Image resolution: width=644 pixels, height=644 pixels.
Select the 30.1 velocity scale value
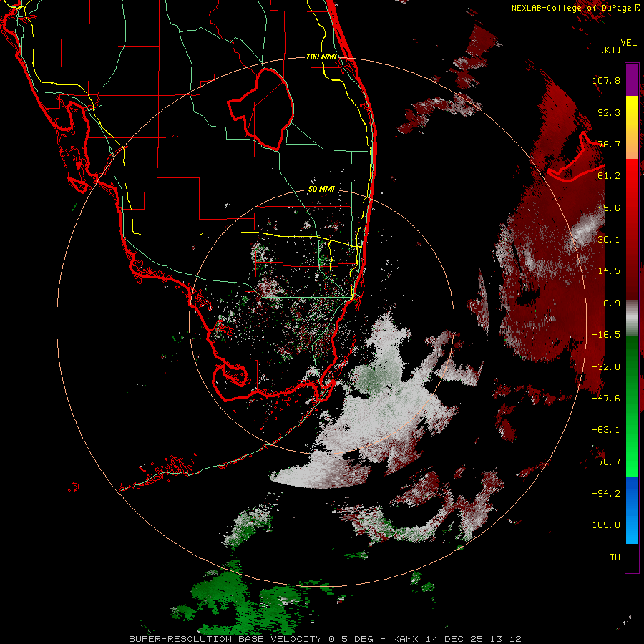(609, 240)
